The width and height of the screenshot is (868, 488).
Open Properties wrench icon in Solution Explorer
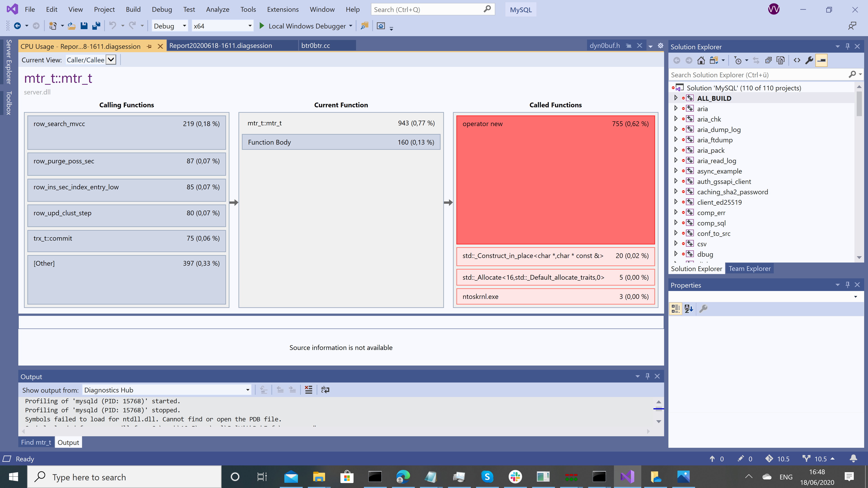(x=809, y=61)
